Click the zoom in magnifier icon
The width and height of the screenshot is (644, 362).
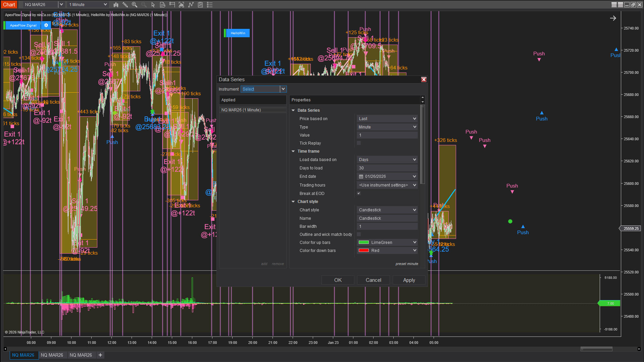pos(134,5)
